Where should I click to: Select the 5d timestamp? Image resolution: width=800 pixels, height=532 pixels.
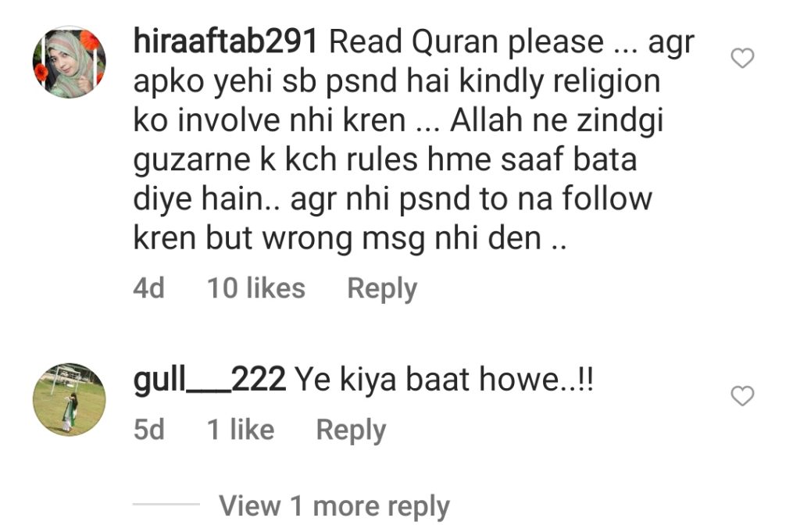pyautogui.click(x=149, y=430)
